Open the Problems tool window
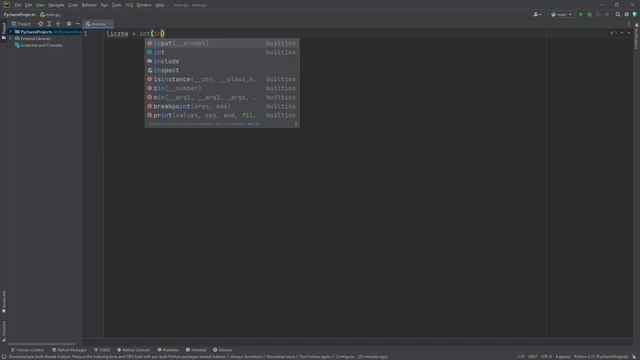Viewport: 640px width, 360px height. [168, 350]
